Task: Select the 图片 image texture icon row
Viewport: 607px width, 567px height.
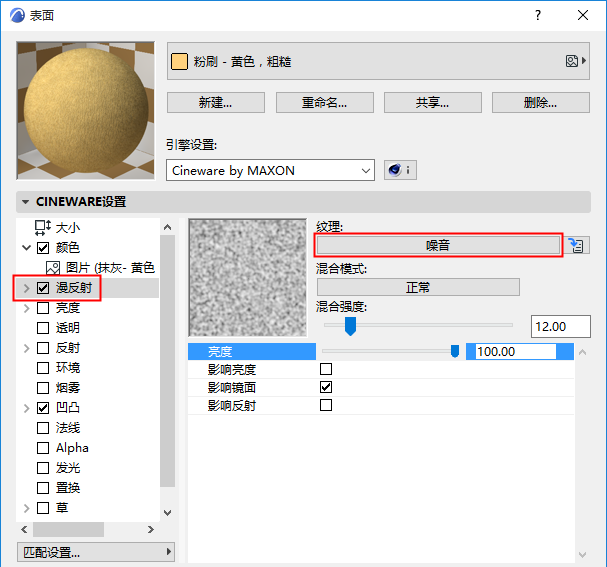Action: click(x=100, y=267)
